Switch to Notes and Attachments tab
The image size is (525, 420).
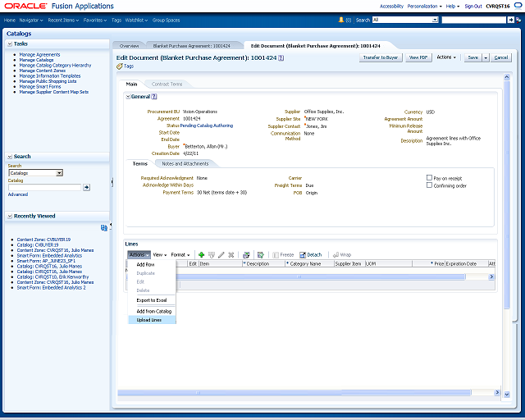185,164
